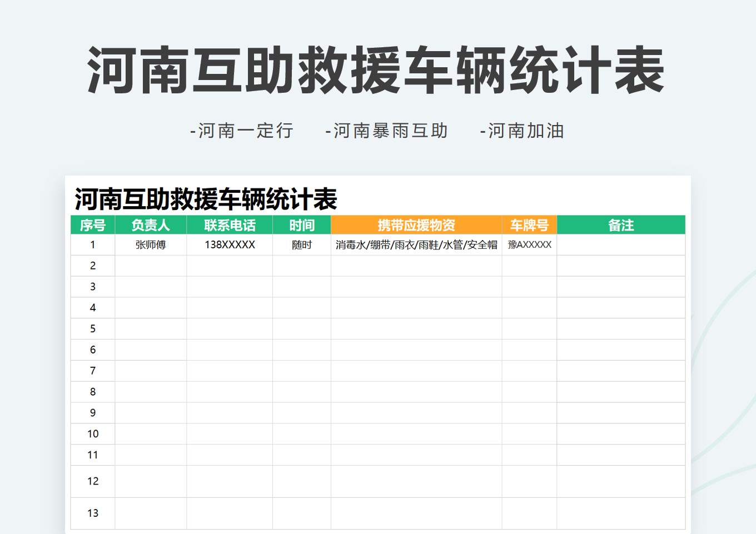The image size is (756, 534).
Task: Select the subtitle tag -河南一定行
Action: [x=241, y=132]
